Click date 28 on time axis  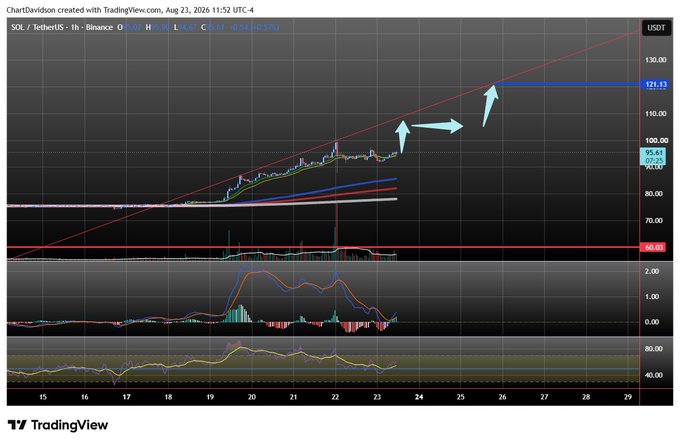pos(586,397)
